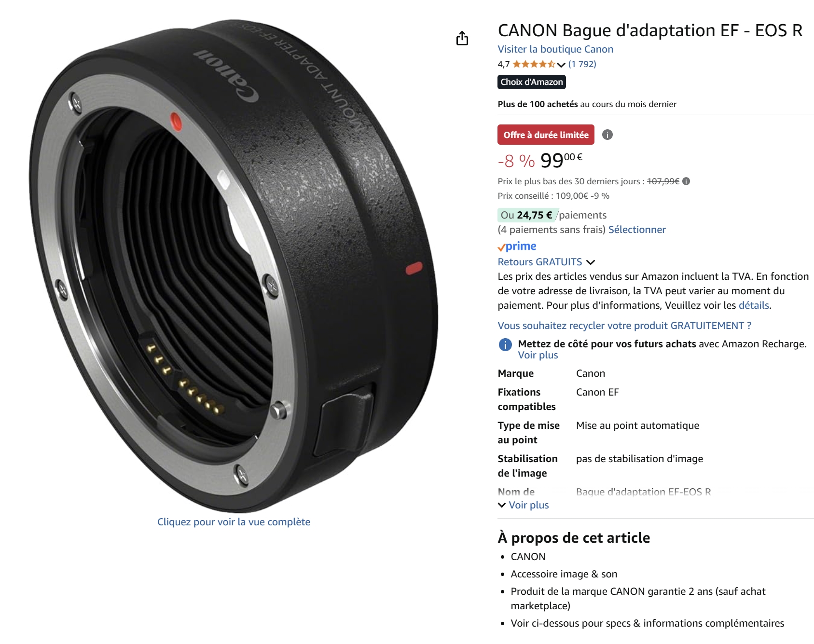
Task: Click the Prime logo badge
Action: click(x=517, y=247)
